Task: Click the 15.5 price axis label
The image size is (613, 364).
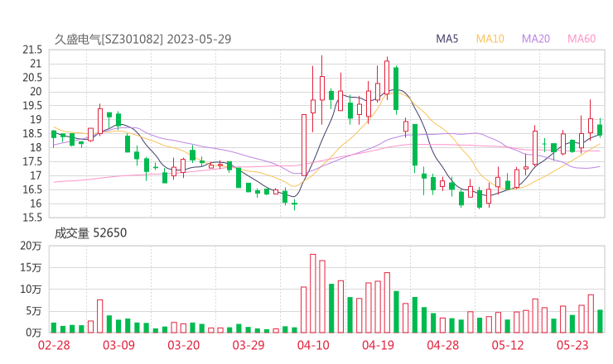Action: [x=32, y=218]
